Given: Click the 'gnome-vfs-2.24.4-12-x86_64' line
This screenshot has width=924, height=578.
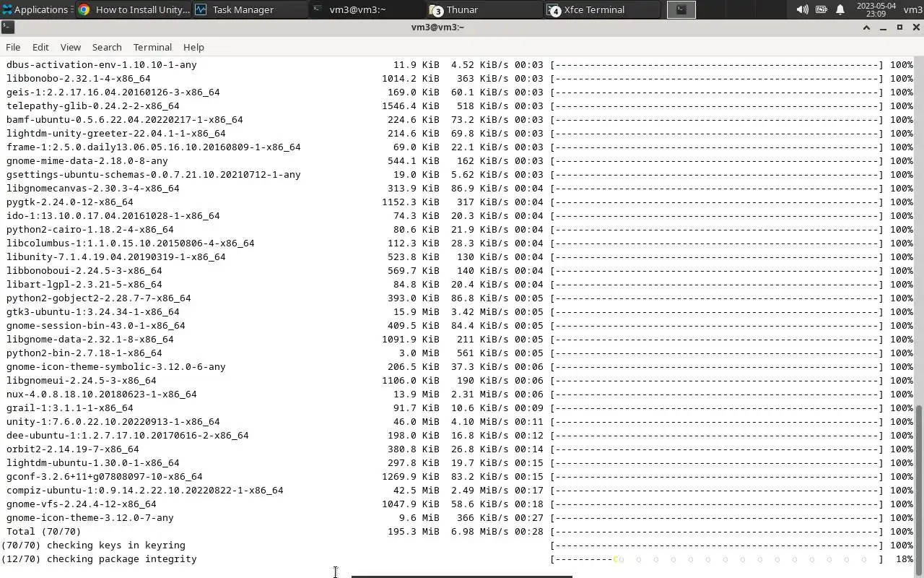Looking at the screenshot, I should (82, 504).
